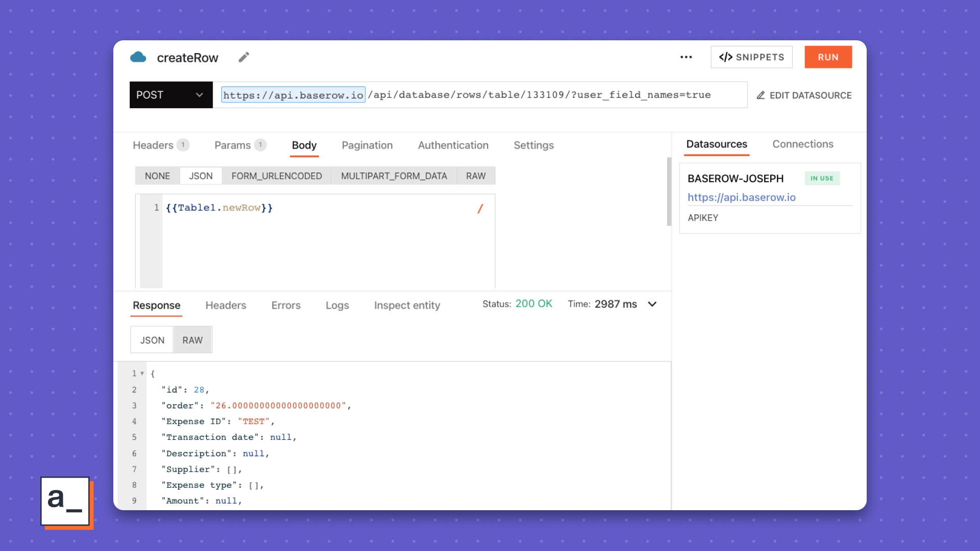
Task: Click EDIT DATASOURCE link
Action: pos(804,95)
